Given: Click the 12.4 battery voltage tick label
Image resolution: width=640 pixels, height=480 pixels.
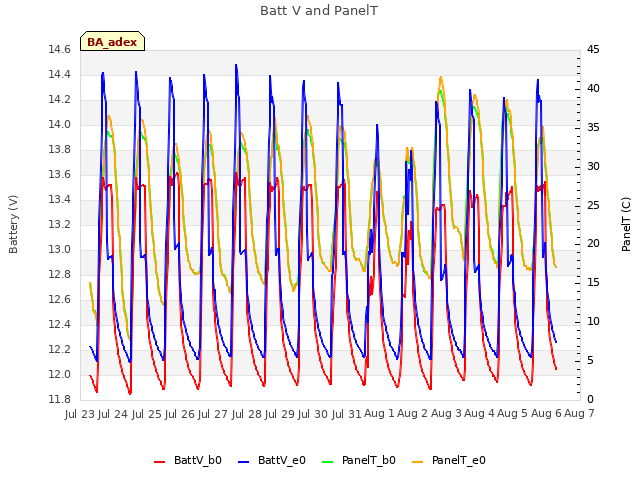Looking at the screenshot, I should click(60, 324).
